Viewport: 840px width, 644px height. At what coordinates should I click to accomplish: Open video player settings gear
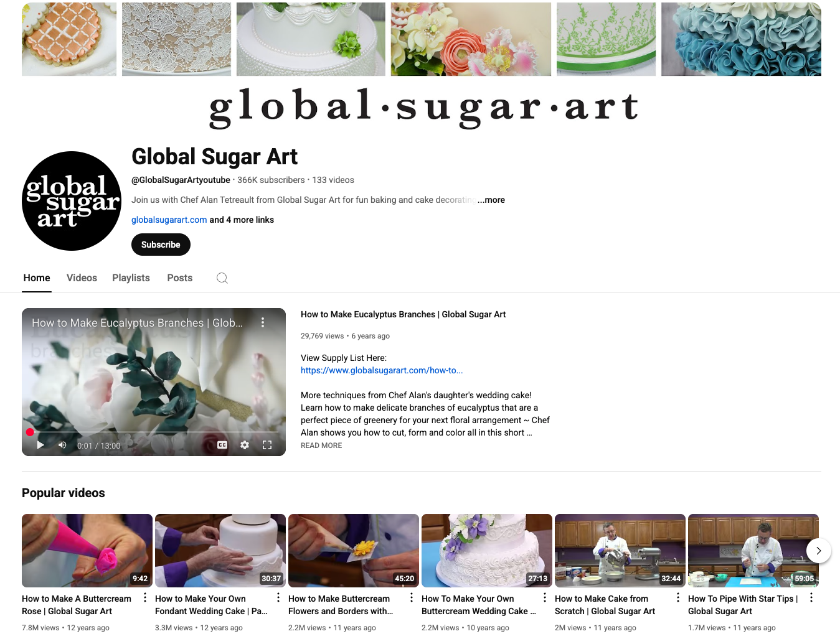click(245, 445)
